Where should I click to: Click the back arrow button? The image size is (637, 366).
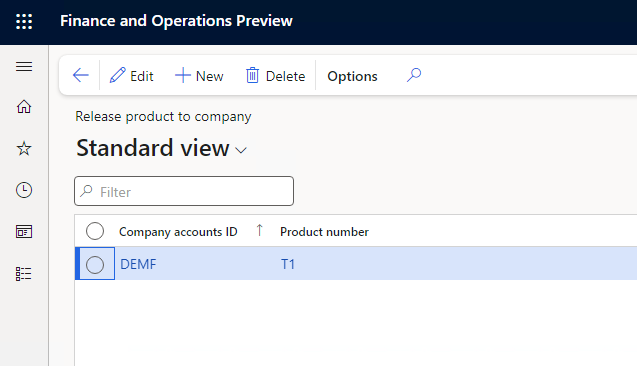coord(80,76)
